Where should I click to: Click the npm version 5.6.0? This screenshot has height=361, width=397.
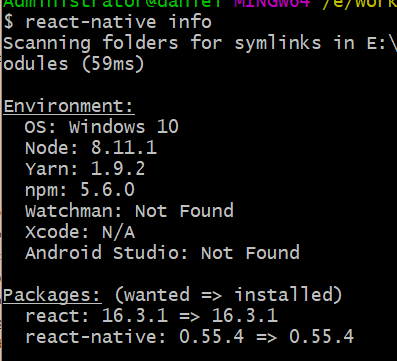click(x=107, y=190)
